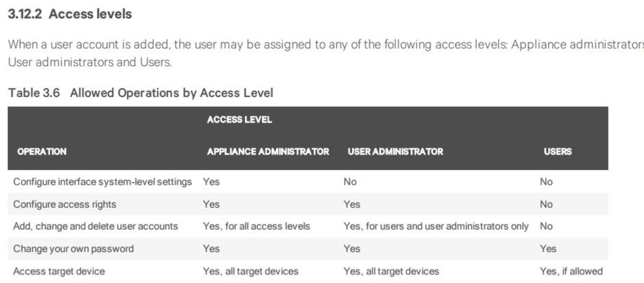Click "Configure interface system-level settings" row label

point(103,182)
